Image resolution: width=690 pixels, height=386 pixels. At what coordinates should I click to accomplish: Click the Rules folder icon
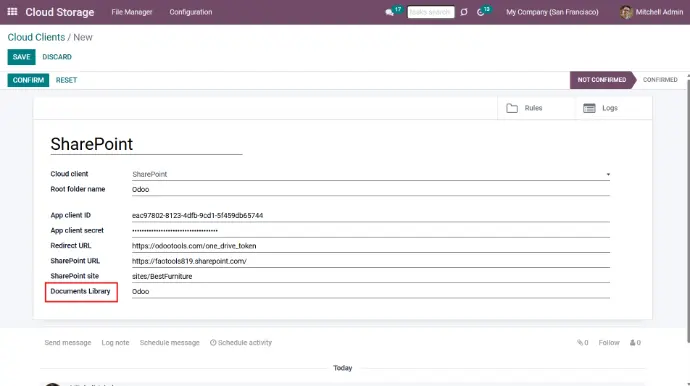pyautogui.click(x=512, y=108)
